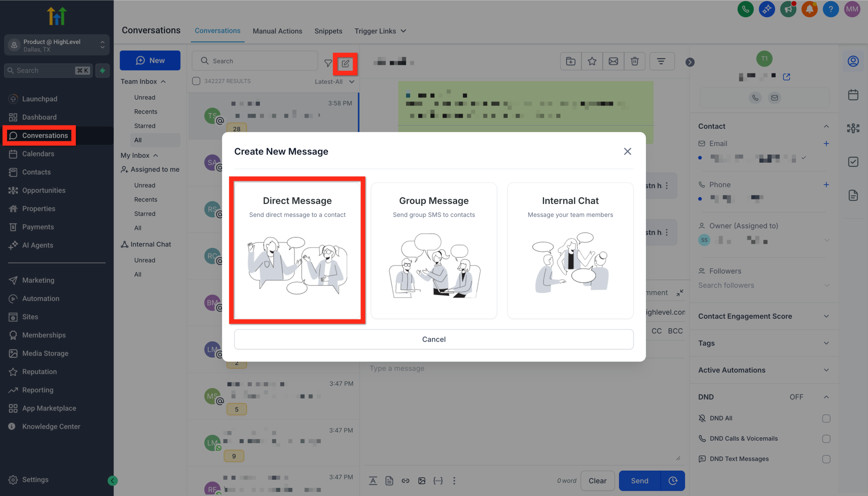Open snippets from the composer toolbar
The image size is (868, 496).
[389, 481]
